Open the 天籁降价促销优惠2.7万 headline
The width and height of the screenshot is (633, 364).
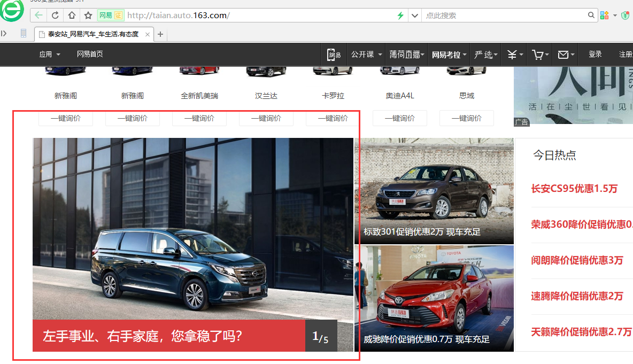[581, 332]
